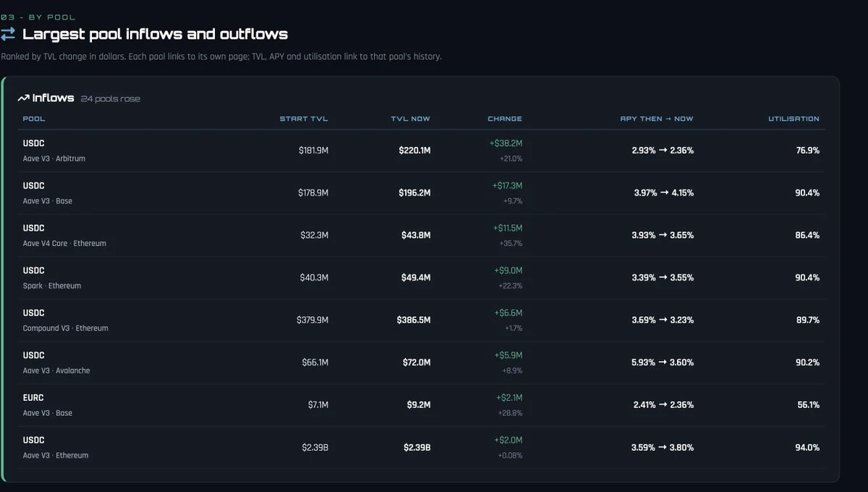868x492 pixels.
Task: Click the $386.5M TVL now value
Action: pos(414,320)
